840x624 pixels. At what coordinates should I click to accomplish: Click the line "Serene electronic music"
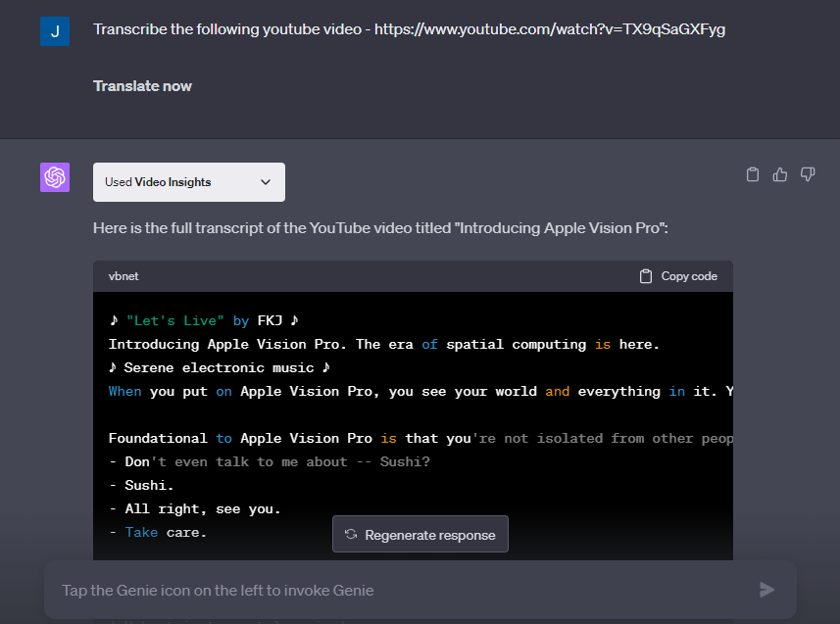pyautogui.click(x=220, y=367)
